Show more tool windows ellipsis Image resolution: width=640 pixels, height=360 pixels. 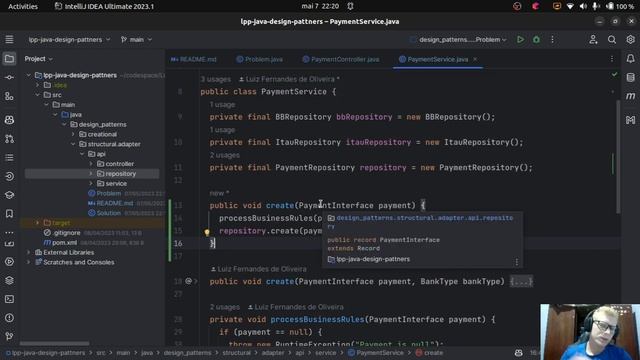pos(9,233)
